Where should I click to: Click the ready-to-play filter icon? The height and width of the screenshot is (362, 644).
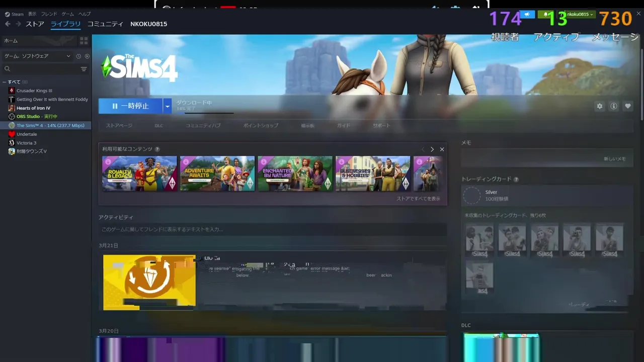tap(87, 56)
